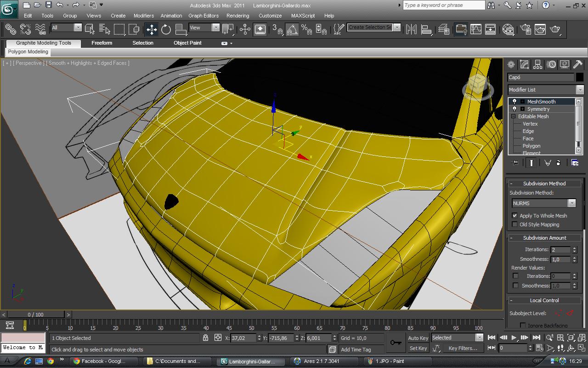The width and height of the screenshot is (588, 368).
Task: Switch to the Utilities hammer panel
Action: 578,64
